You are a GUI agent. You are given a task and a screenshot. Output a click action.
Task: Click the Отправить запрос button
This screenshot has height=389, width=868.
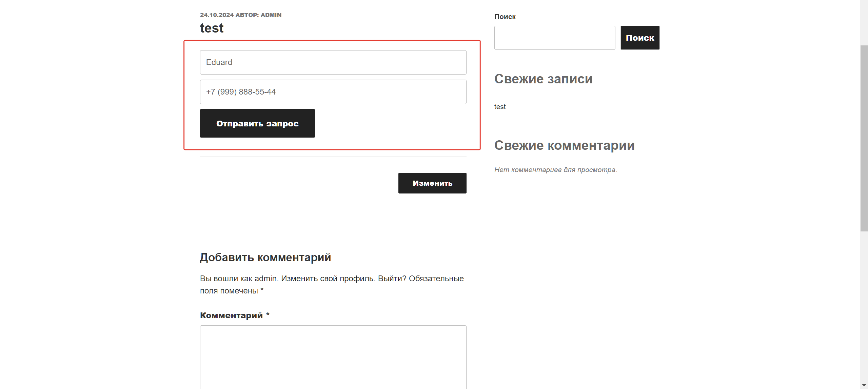(x=257, y=123)
